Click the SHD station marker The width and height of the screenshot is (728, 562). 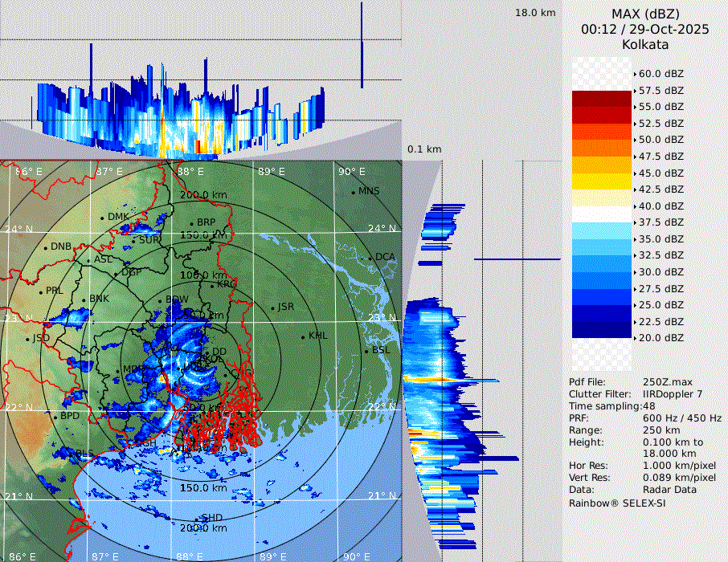(198, 519)
